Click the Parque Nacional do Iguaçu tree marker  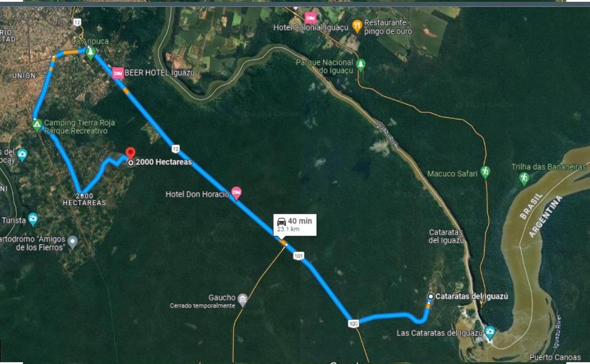click(361, 65)
